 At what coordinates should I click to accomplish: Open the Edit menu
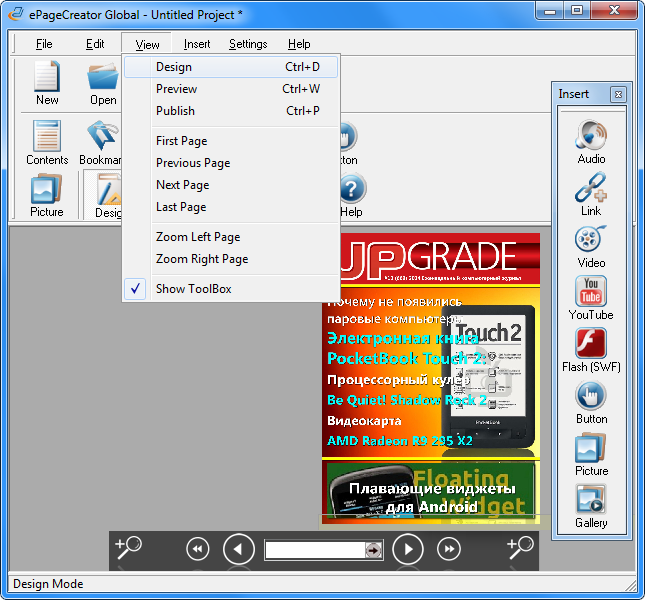[x=95, y=44]
